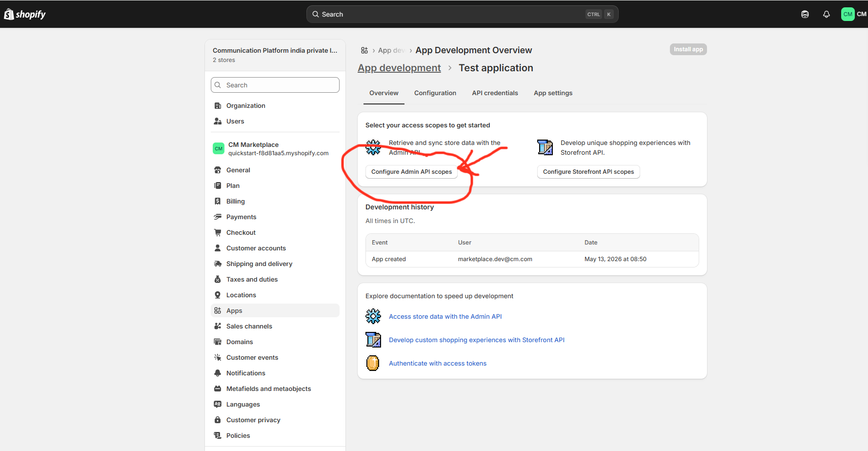
Task: Select CM Marketplace store entry
Action: pyautogui.click(x=275, y=149)
